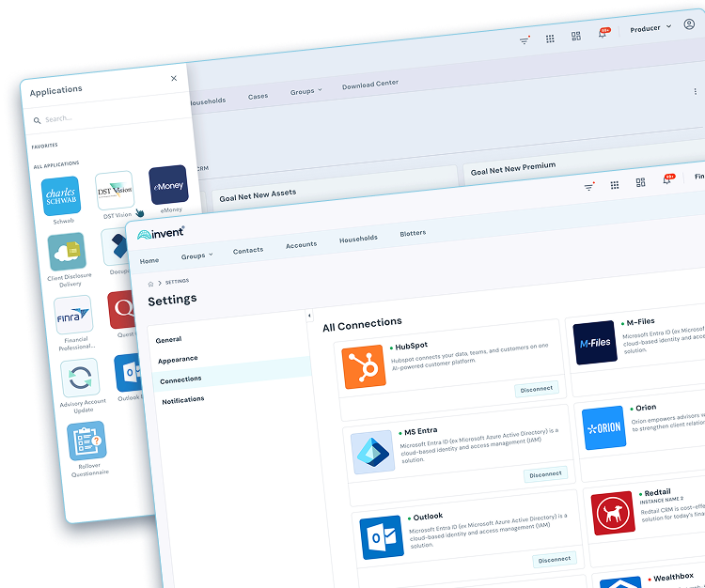This screenshot has height=588, width=705.
Task: Collapse the settings sidebar panel arrow
Action: pyautogui.click(x=309, y=316)
